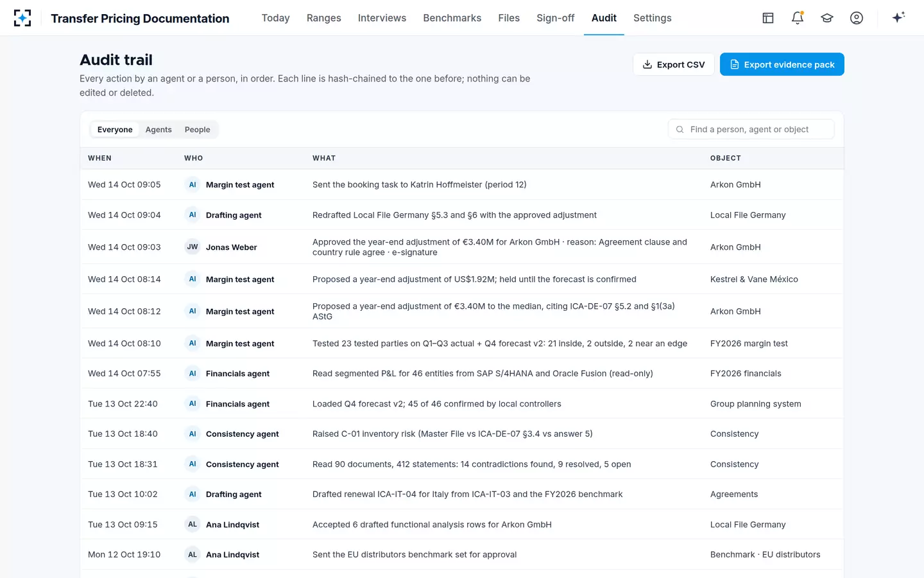Click AI avatar in Raised C-01 row
The image size is (924, 578).
coord(193,433)
